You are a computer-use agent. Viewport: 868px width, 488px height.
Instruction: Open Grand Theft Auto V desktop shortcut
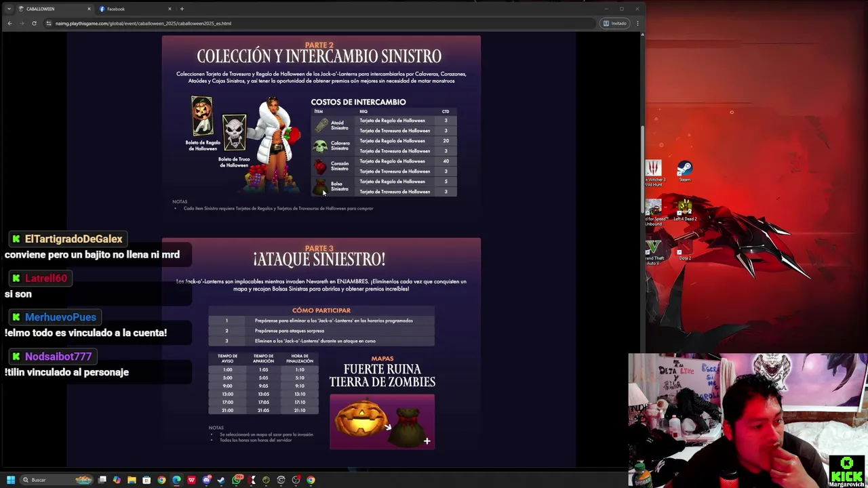(654, 252)
